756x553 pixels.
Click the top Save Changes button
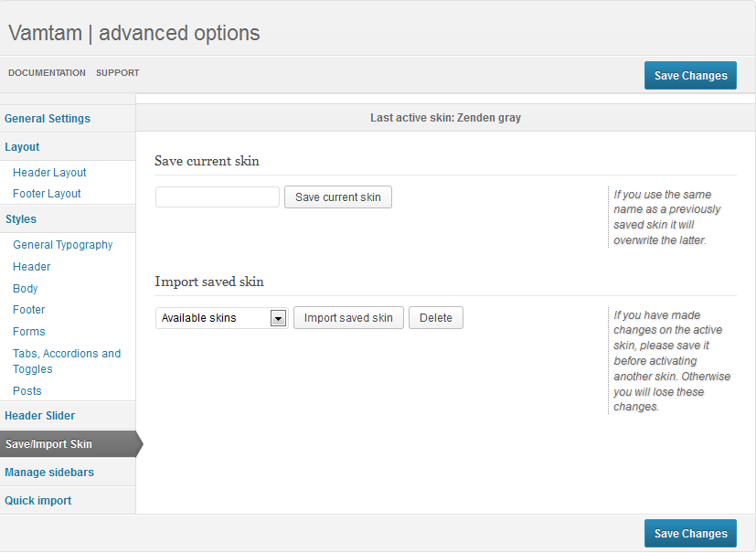690,75
